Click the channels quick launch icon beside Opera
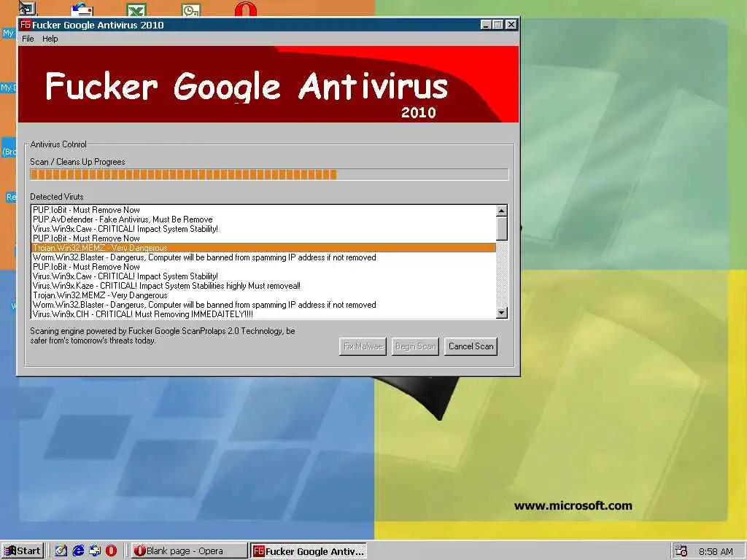The height and width of the screenshot is (560, 747). tap(95, 551)
